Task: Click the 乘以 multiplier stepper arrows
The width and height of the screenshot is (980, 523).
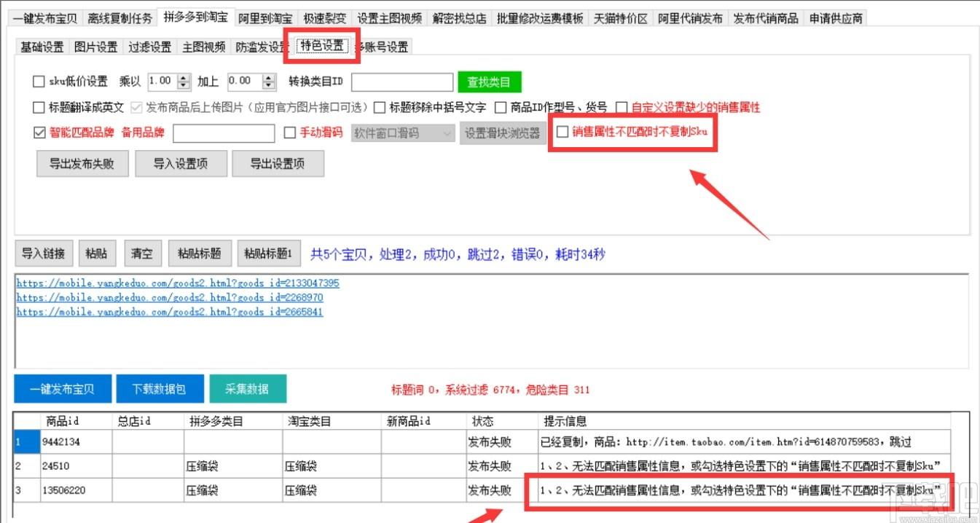Action: (184, 81)
